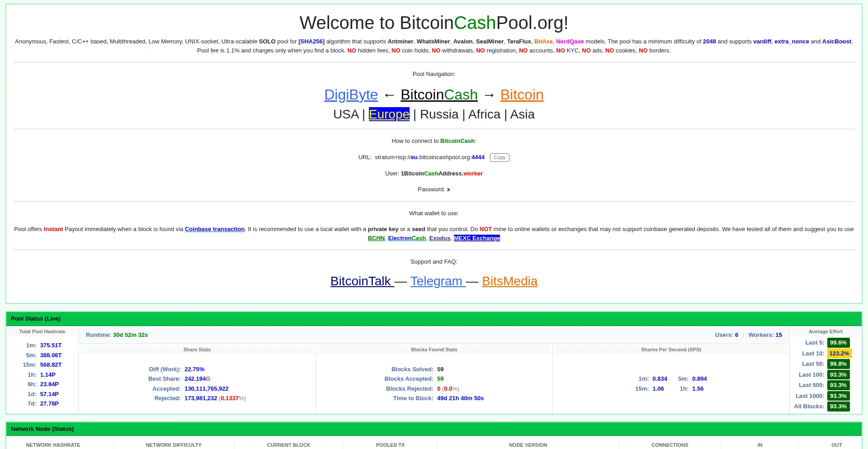Open the DigiByte pool link
The image size is (868, 449).
point(351,95)
